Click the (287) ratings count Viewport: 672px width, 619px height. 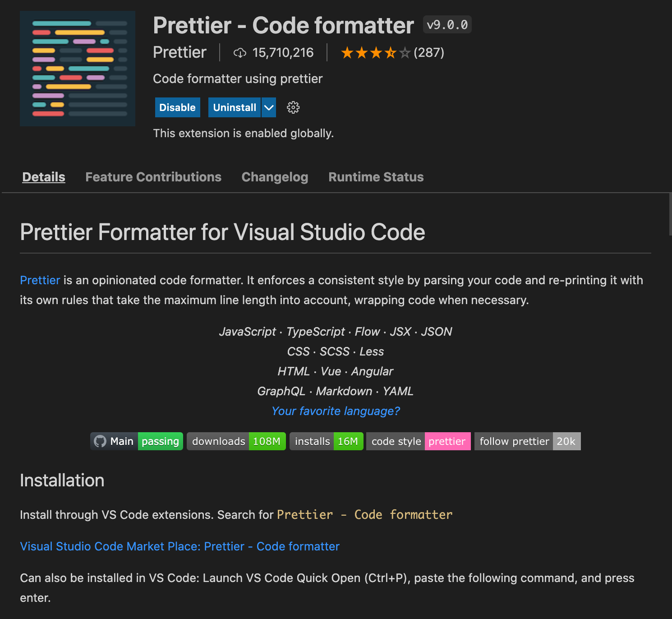429,53
